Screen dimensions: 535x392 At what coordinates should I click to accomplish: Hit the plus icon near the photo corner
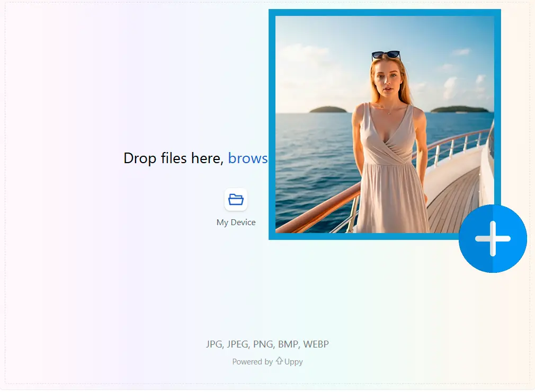tap(493, 238)
